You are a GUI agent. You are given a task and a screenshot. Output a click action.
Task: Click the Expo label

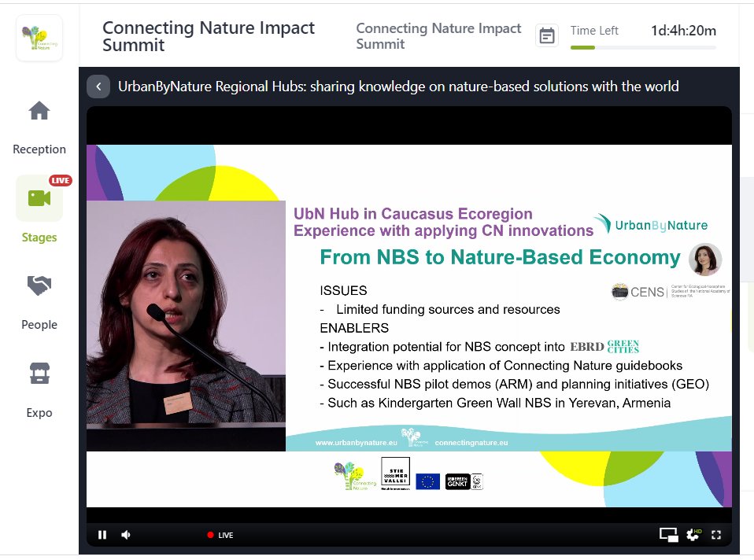39,412
